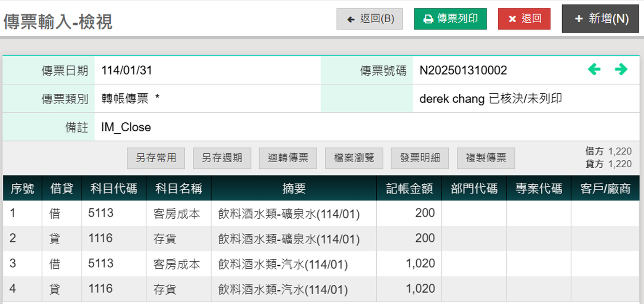Viewport: 644px width, 304px height.
Task: Click the 迴轉傳票 reverse voucher button
Action: pos(288,158)
